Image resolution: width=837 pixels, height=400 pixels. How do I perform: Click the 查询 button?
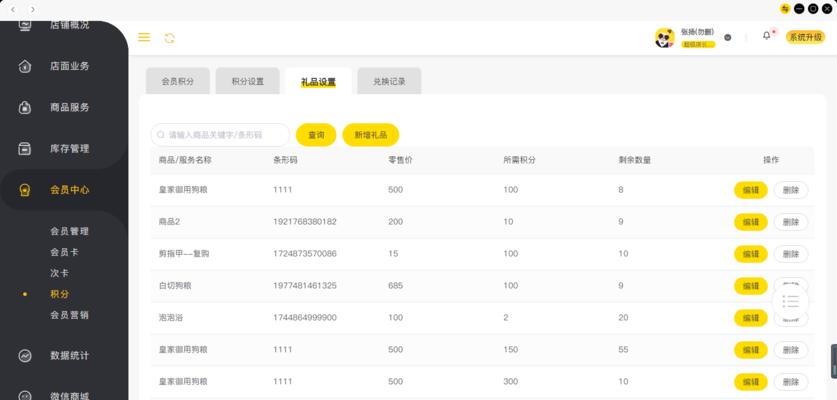(316, 135)
